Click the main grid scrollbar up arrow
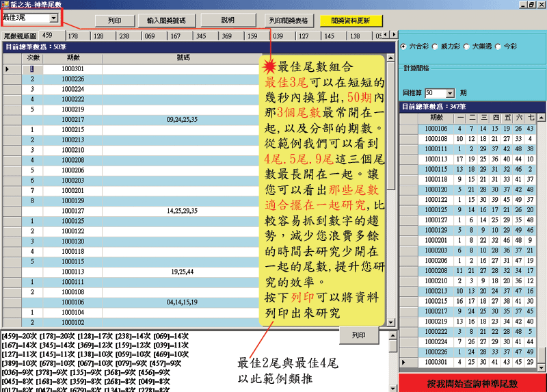 coord(390,58)
